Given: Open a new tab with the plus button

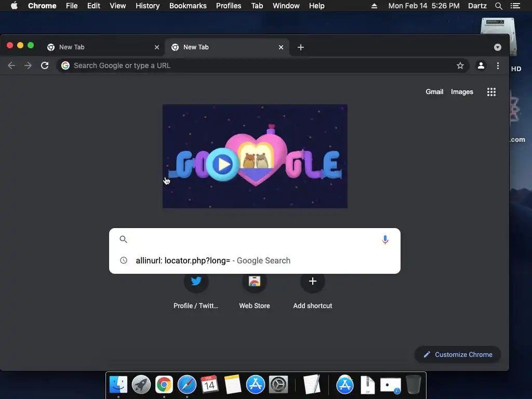Looking at the screenshot, I should tap(301, 47).
